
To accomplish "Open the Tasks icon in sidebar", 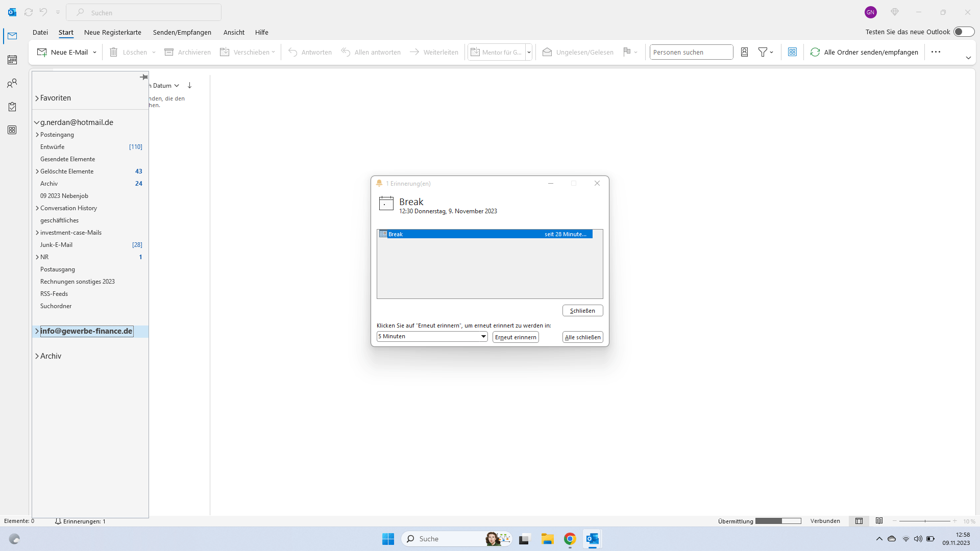I will click(x=12, y=107).
